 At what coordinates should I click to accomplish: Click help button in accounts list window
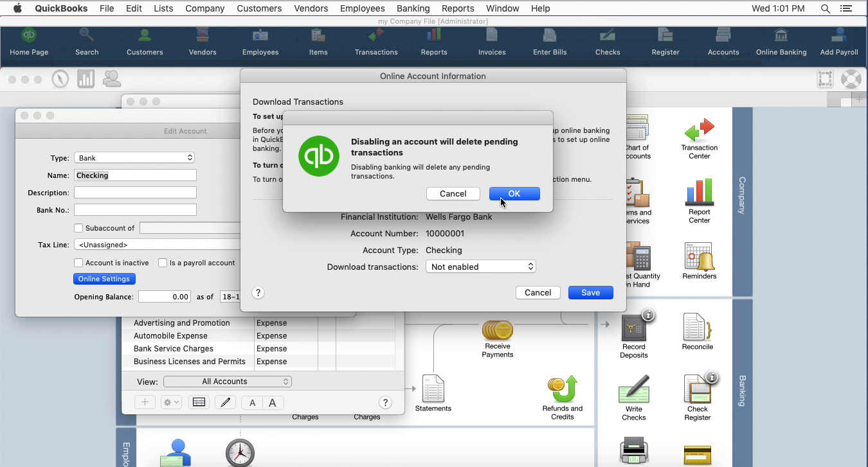click(x=385, y=403)
